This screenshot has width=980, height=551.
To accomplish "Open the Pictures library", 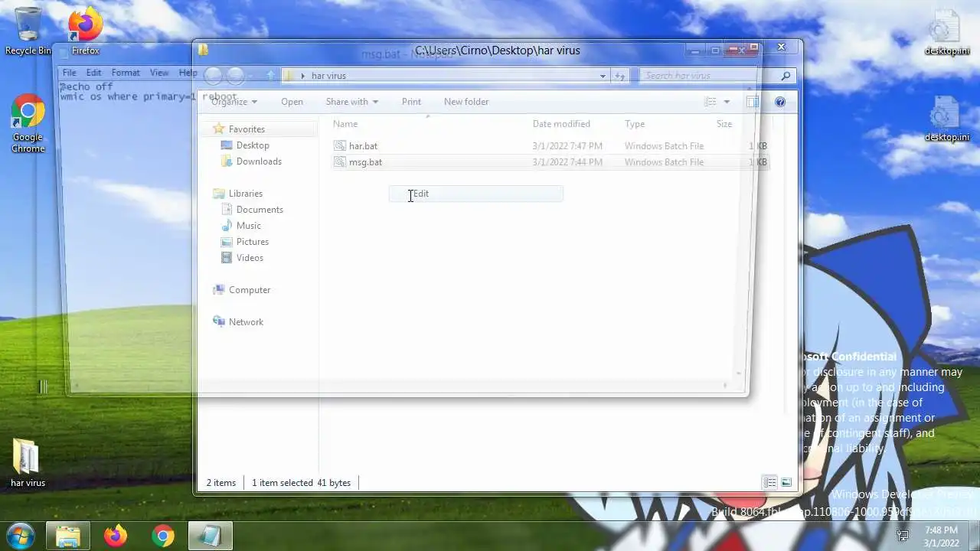I will 252,242.
